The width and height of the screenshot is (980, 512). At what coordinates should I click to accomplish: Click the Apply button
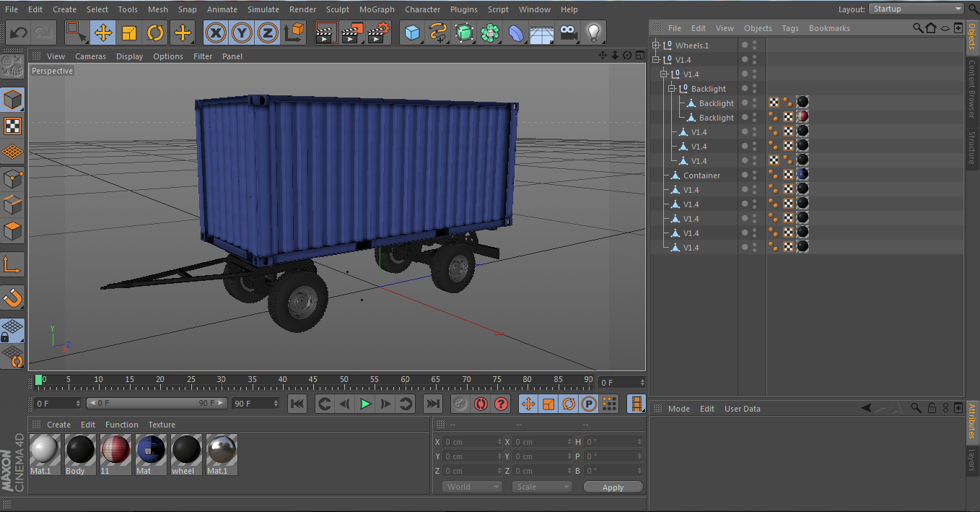coord(613,487)
